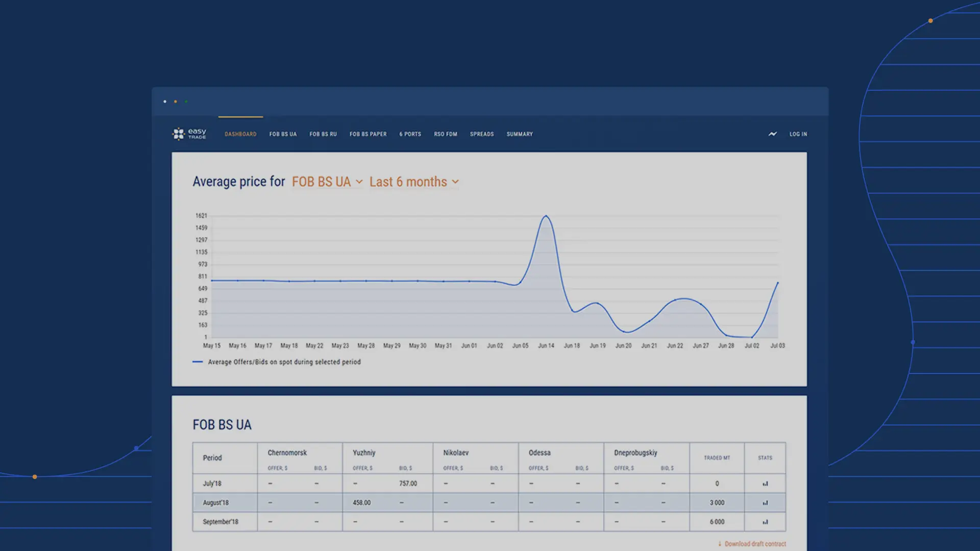
Task: Click the Easy Trade logo
Action: [189, 134]
